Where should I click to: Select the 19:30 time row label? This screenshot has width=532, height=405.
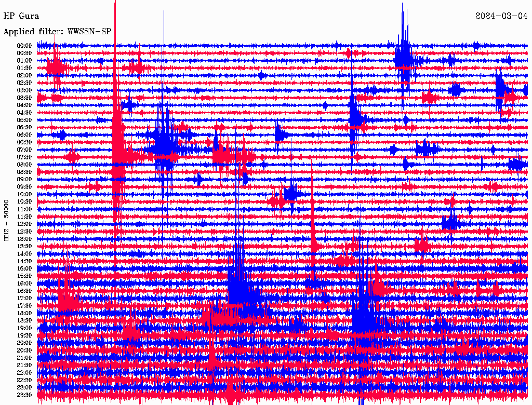pyautogui.click(x=24, y=336)
